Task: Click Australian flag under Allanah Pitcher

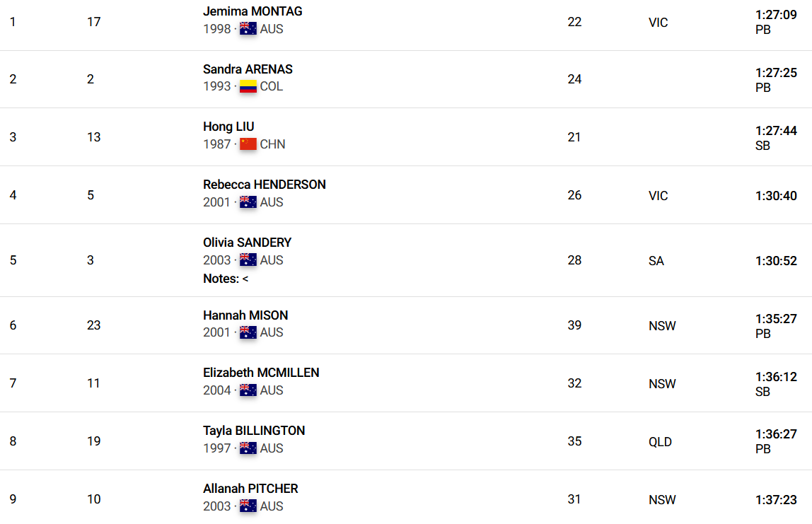Action: [248, 506]
